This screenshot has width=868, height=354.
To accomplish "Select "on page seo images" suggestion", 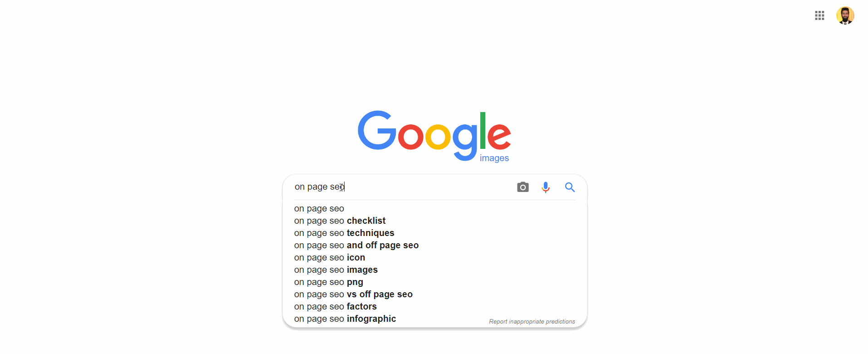I will [336, 270].
